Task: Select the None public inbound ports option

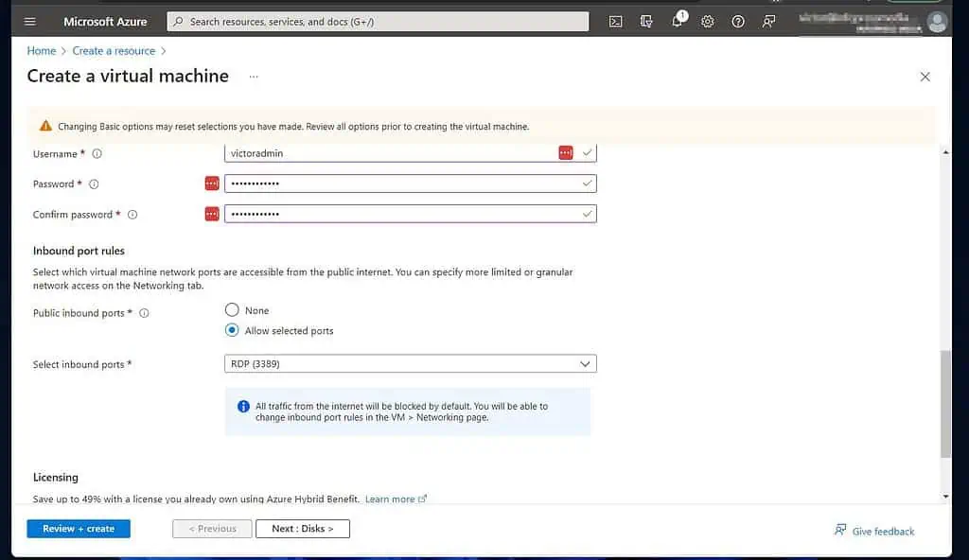Action: 232,309
